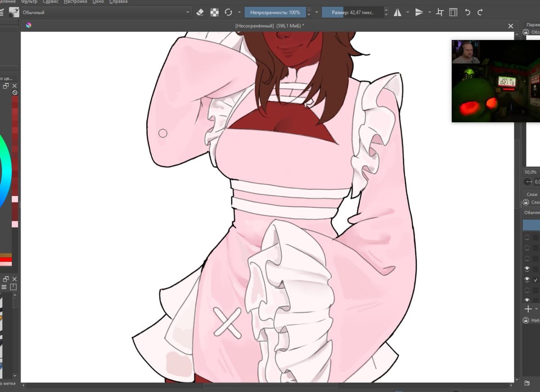The height and width of the screenshot is (392, 540).
Task: Enable horizontal mirror tool
Action: tap(397, 12)
